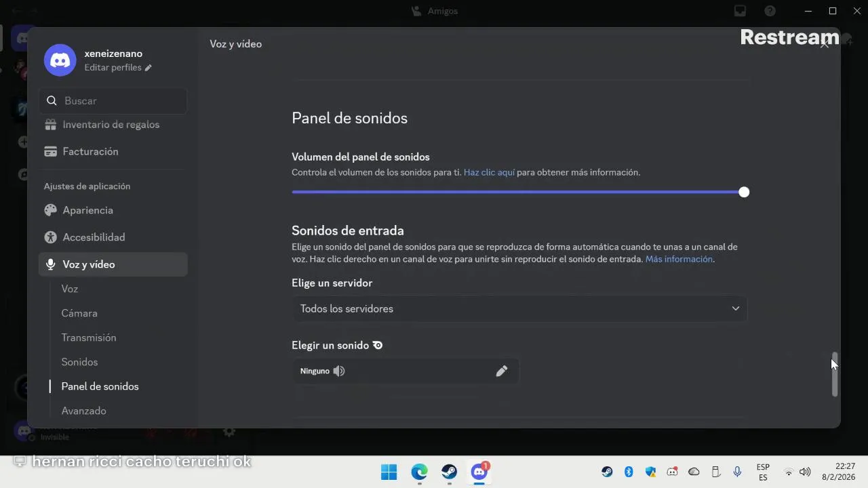868x488 pixels.
Task: Click the Discord icon in the system tray
Action: coord(672,472)
